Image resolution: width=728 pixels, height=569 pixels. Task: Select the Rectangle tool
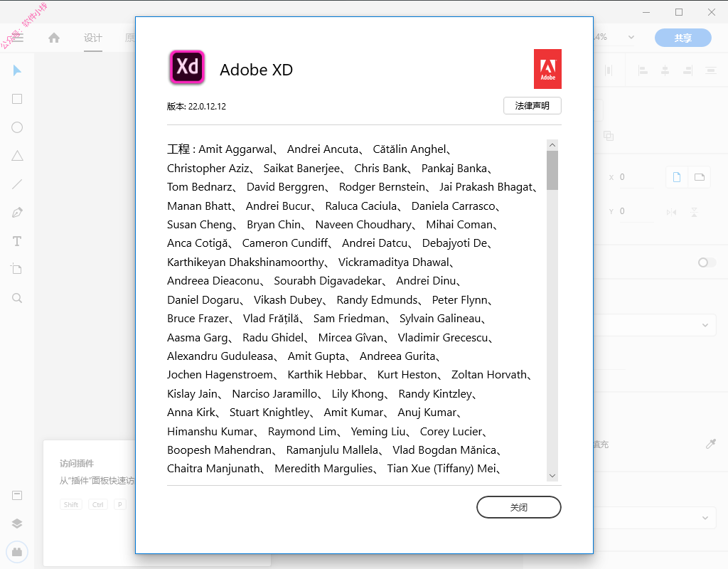pos(17,99)
